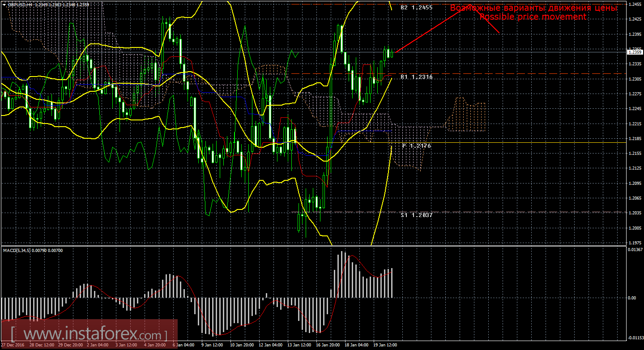This screenshot has height=350, width=644.
Task: Select the latest candlestick at the chart's right edge
Action: [x=392, y=54]
